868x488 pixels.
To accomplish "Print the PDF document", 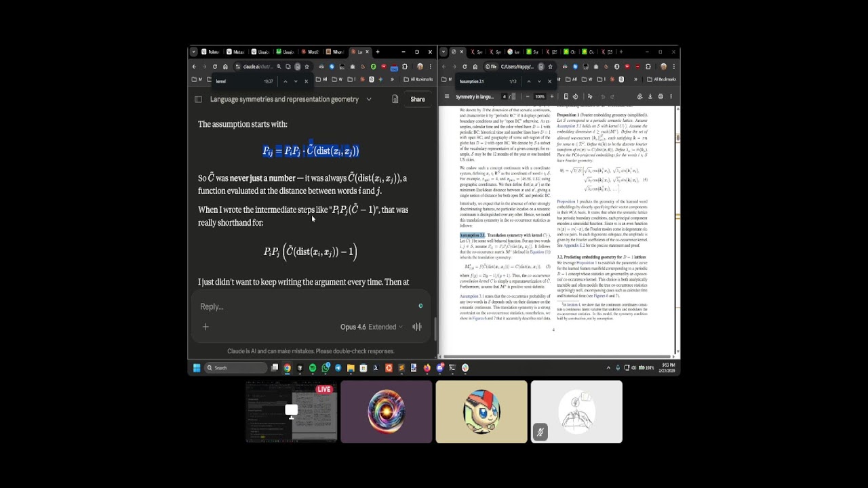I will (660, 96).
